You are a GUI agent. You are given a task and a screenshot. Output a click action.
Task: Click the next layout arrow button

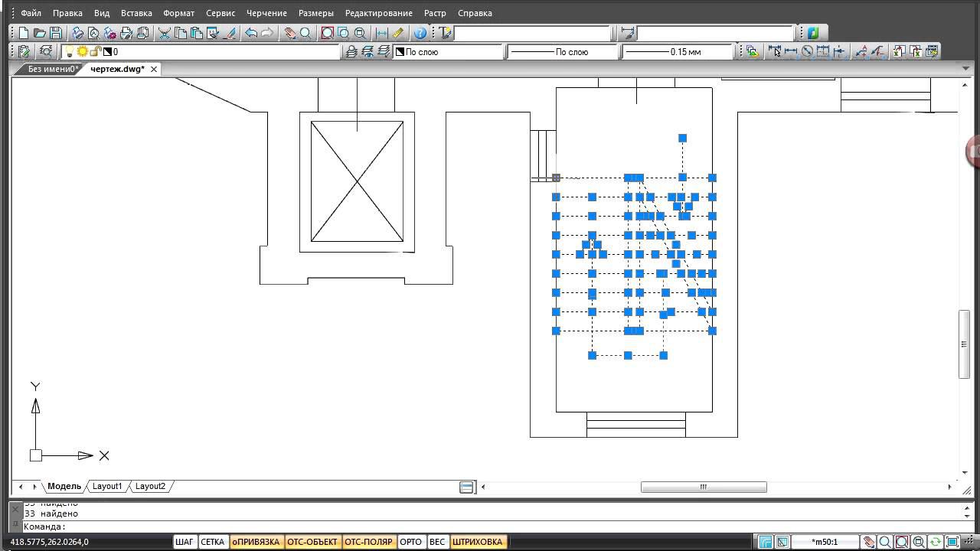(x=34, y=486)
